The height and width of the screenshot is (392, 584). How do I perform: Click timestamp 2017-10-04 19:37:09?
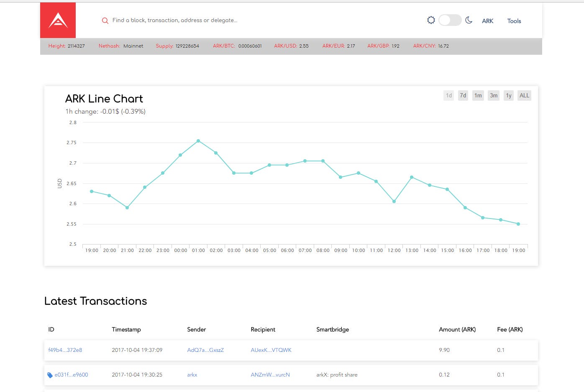[x=137, y=350]
